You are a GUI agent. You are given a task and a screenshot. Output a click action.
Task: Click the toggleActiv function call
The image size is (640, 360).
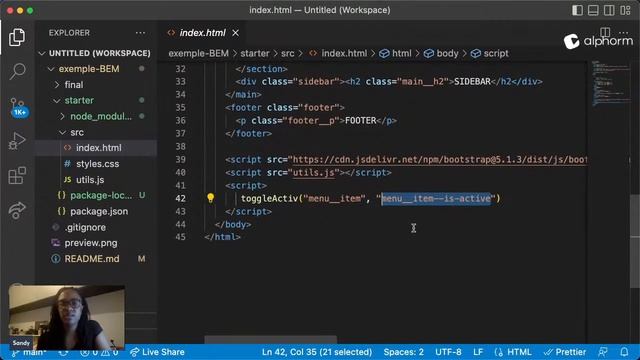[x=269, y=198]
